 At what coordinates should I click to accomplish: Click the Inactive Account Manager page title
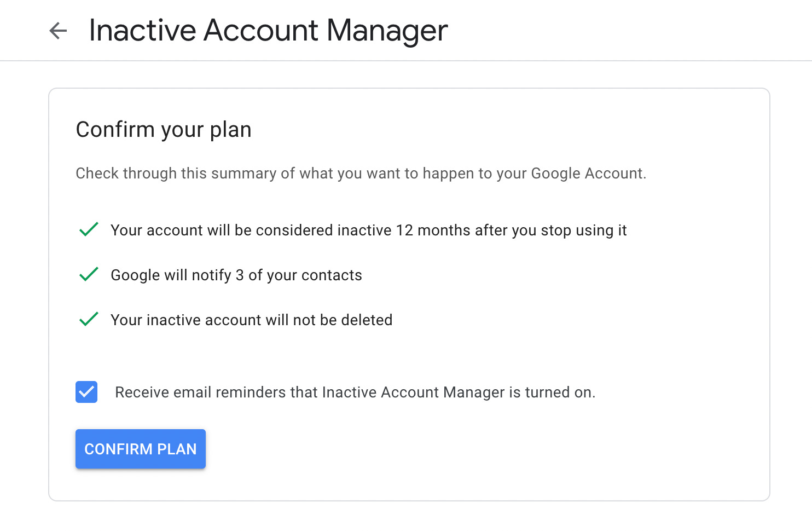pyautogui.click(x=268, y=31)
